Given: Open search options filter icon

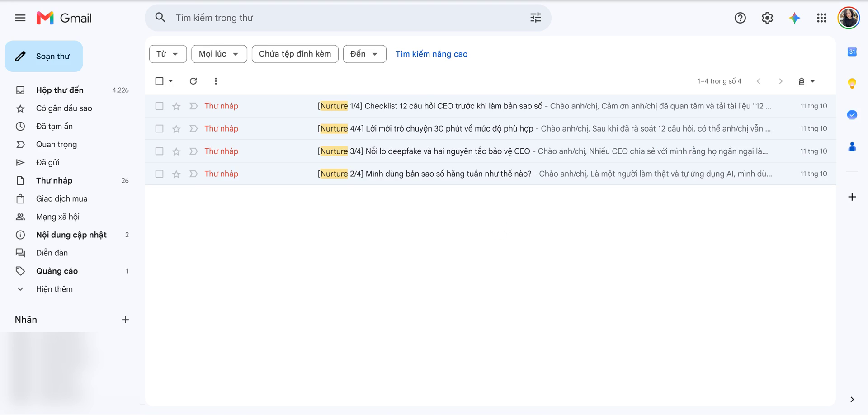Looking at the screenshot, I should click(x=535, y=18).
